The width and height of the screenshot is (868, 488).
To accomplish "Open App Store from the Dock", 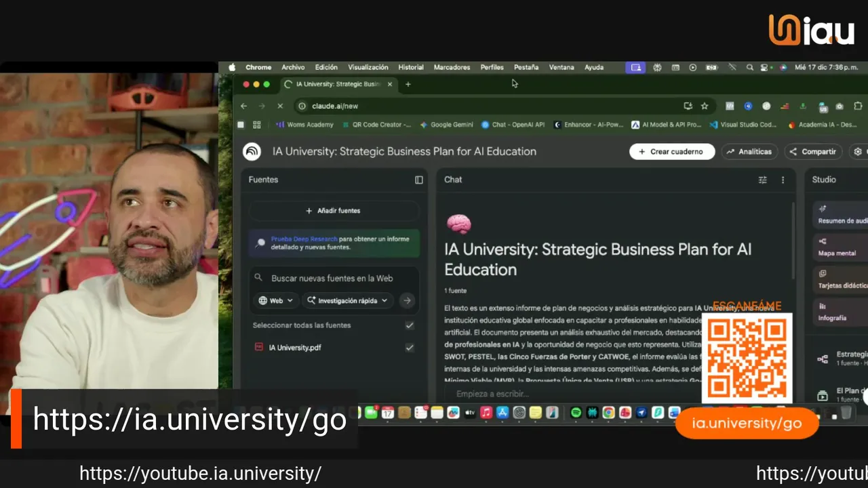I will (x=502, y=412).
